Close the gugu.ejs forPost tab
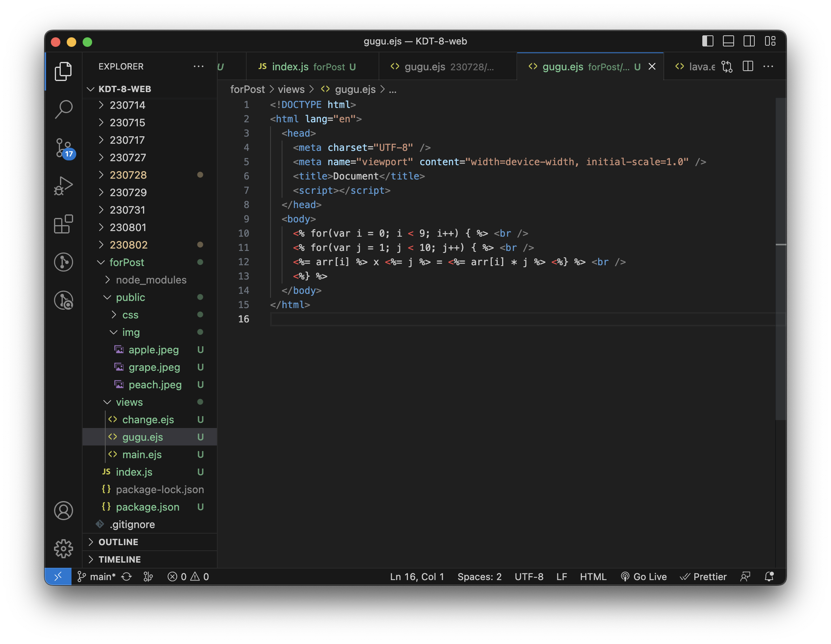This screenshot has width=831, height=644. [x=652, y=66]
